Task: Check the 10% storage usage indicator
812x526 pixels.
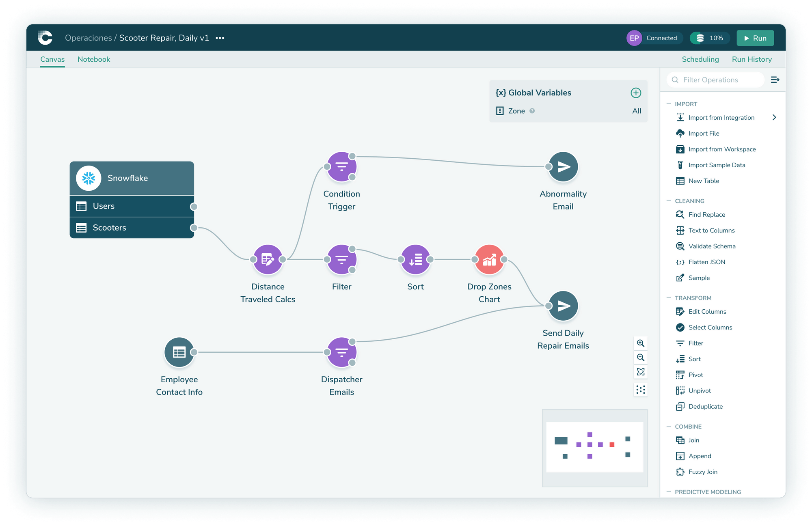Action: coord(710,38)
